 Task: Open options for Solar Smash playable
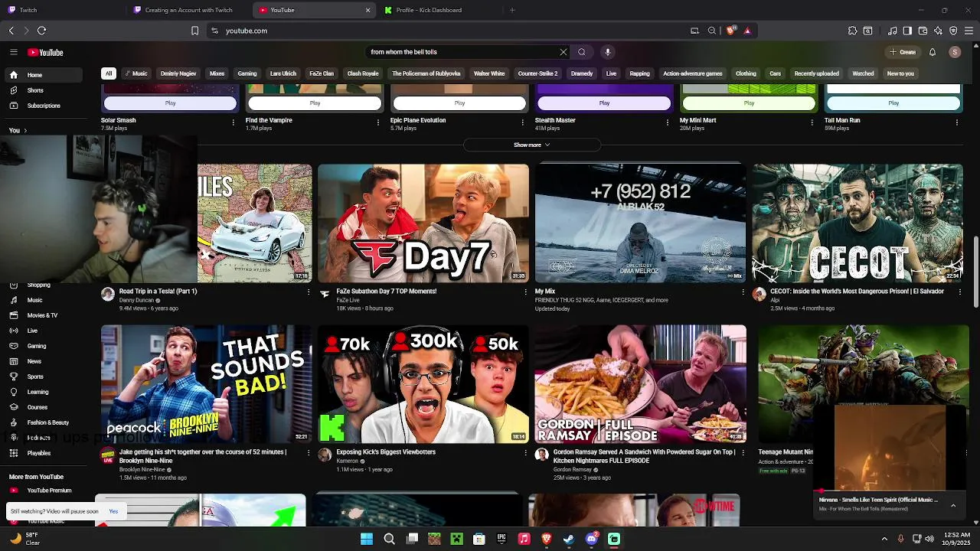pos(234,122)
